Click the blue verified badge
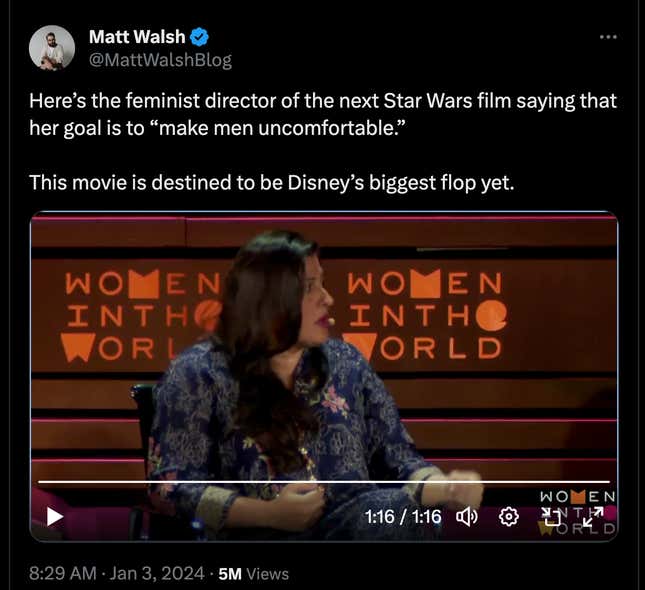 point(200,37)
